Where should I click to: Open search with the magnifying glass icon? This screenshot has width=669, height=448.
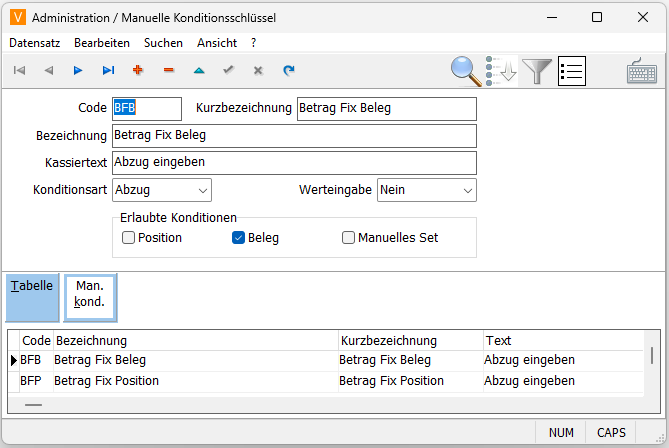pos(466,71)
